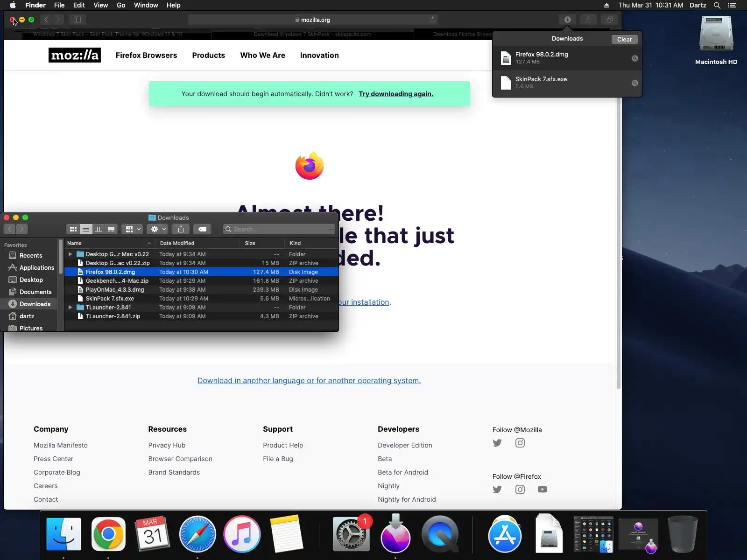Open the Instagram icon under Follow @Firefox
This screenshot has height=560, width=747.
(x=520, y=490)
